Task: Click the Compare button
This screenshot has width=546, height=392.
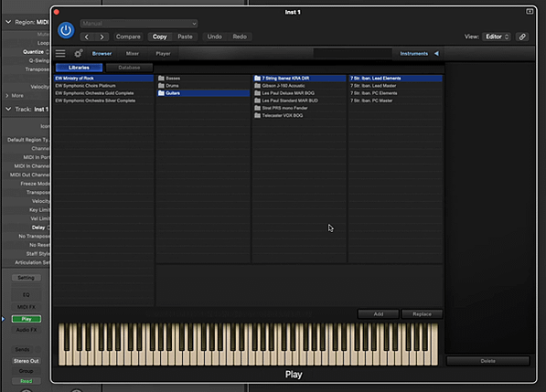Action: pos(128,37)
